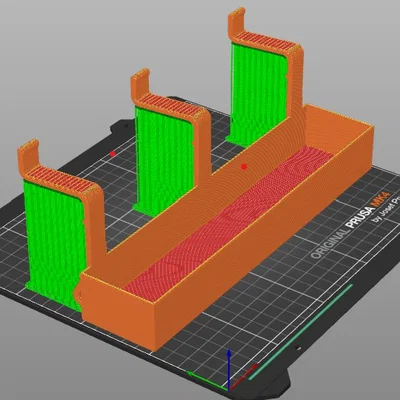The height and width of the screenshot is (400, 400).
Task: Click the green support under the tallest hook
Action: click(x=257, y=93)
